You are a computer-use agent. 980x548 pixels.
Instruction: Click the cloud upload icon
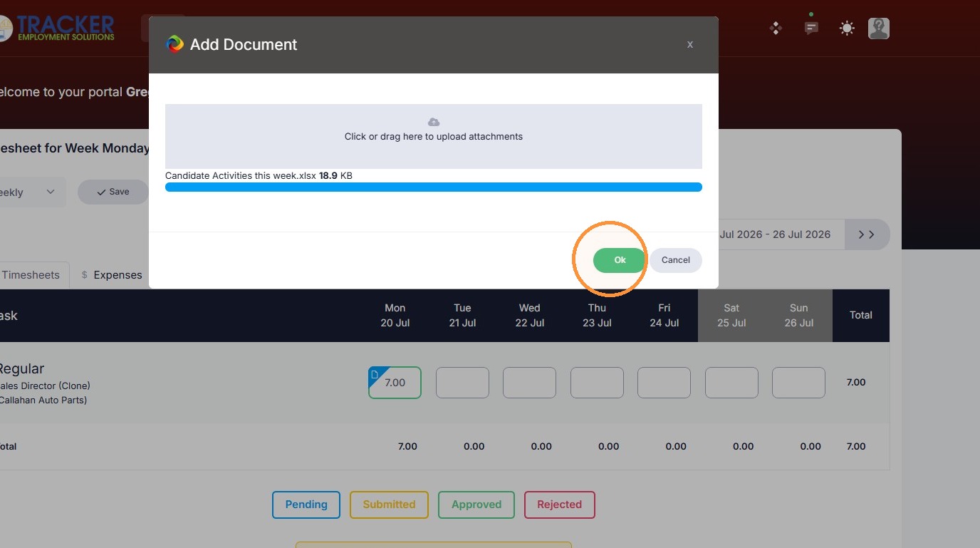(434, 123)
